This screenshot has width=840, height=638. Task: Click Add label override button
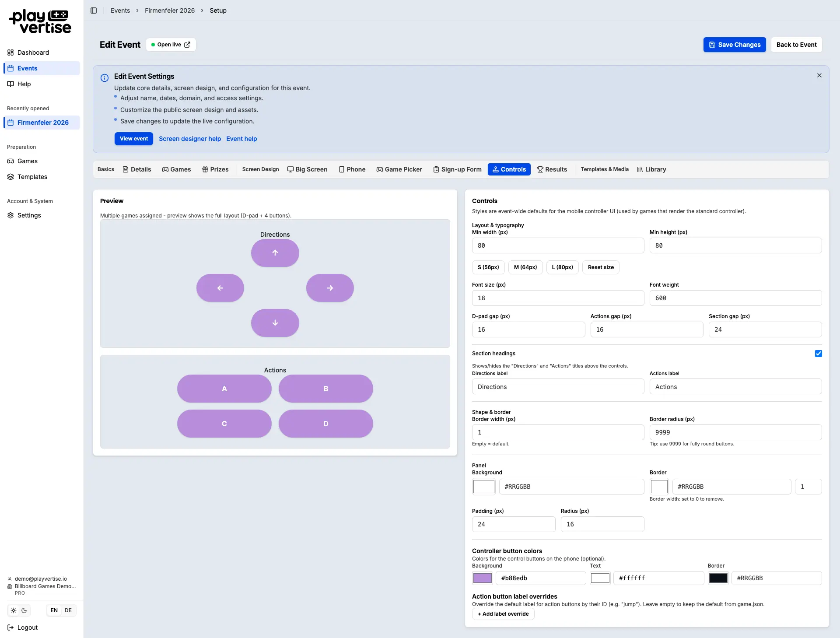[503, 614]
